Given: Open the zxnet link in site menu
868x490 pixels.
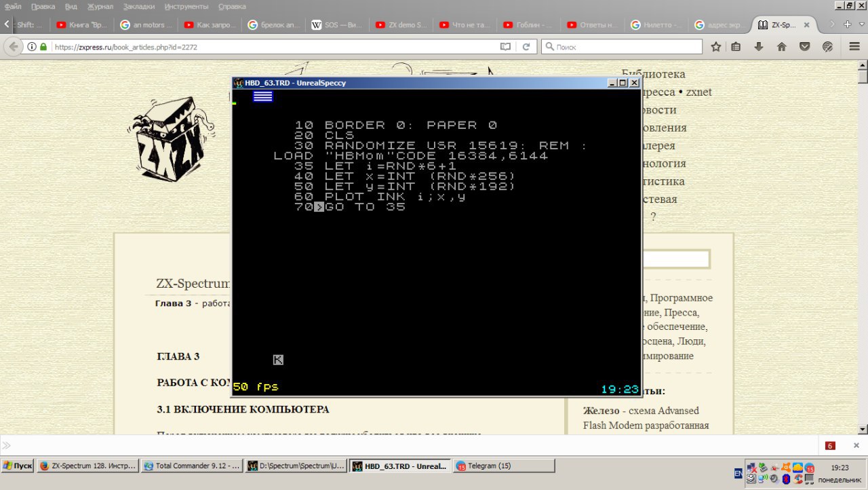Looking at the screenshot, I should [x=698, y=92].
